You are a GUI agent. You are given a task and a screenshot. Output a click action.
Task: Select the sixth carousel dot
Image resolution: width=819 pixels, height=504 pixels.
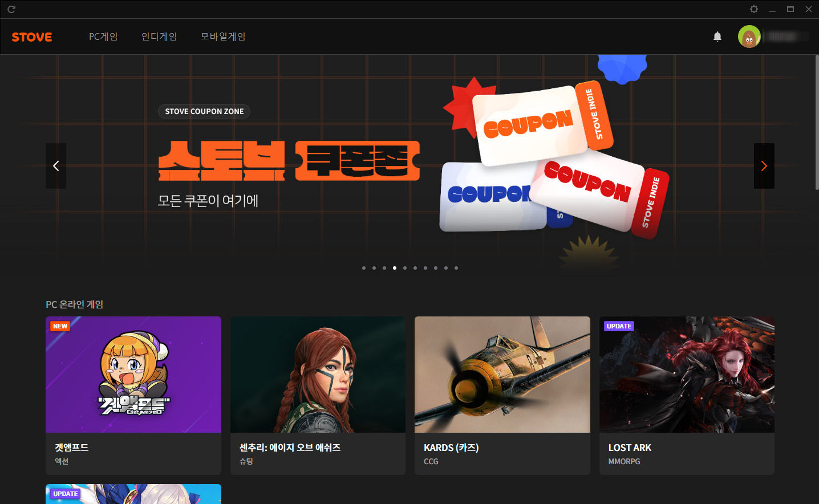tap(415, 268)
